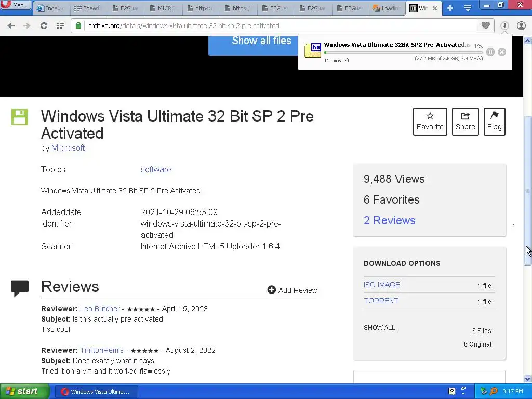This screenshot has width=532, height=399.
Task: Click 'Internet Archive HTML5 Uploader 1.6.4' text
Action: point(210,247)
